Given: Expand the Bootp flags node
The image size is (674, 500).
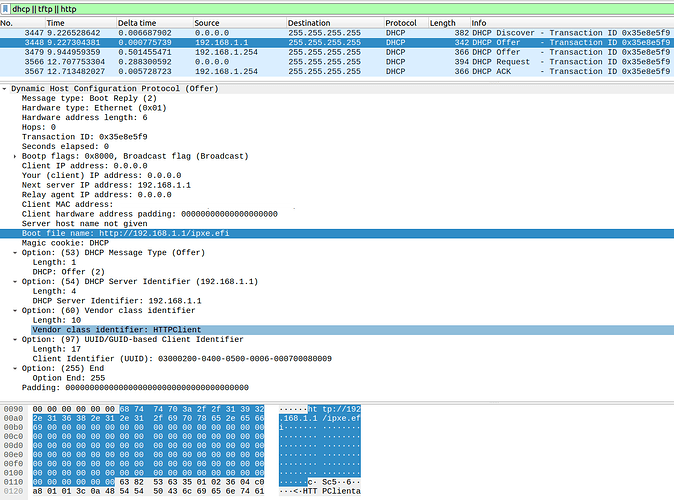Looking at the screenshot, I should pos(15,156).
